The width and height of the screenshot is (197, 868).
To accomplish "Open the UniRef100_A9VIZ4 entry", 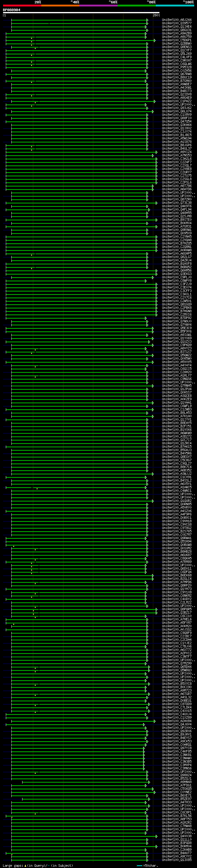I will pyautogui.click(x=177, y=152).
